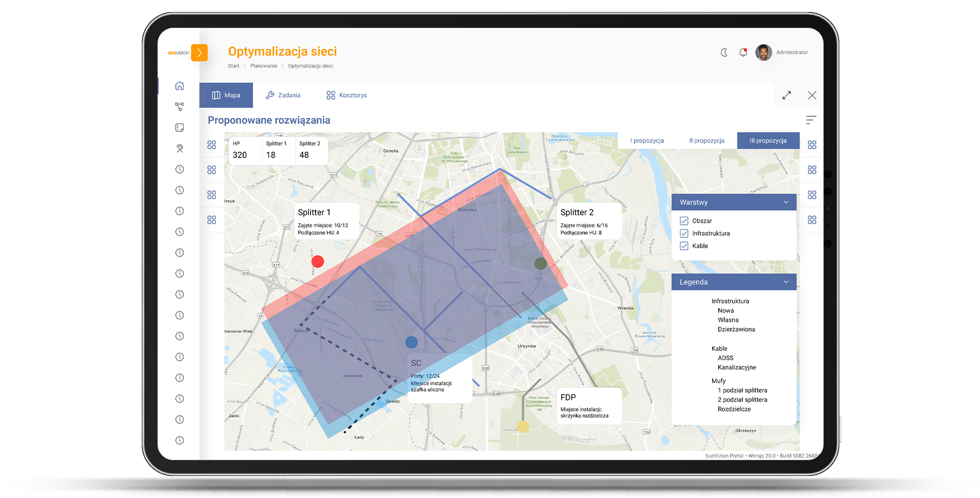Switch to the Zadania tab
The height and width of the screenshot is (498, 980).
pyautogui.click(x=283, y=95)
